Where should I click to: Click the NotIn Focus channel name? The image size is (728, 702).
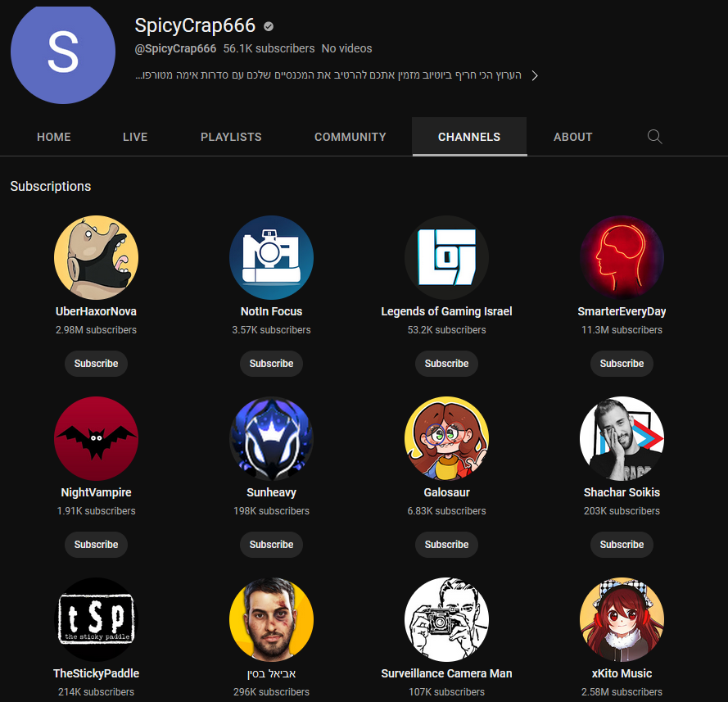point(272,311)
